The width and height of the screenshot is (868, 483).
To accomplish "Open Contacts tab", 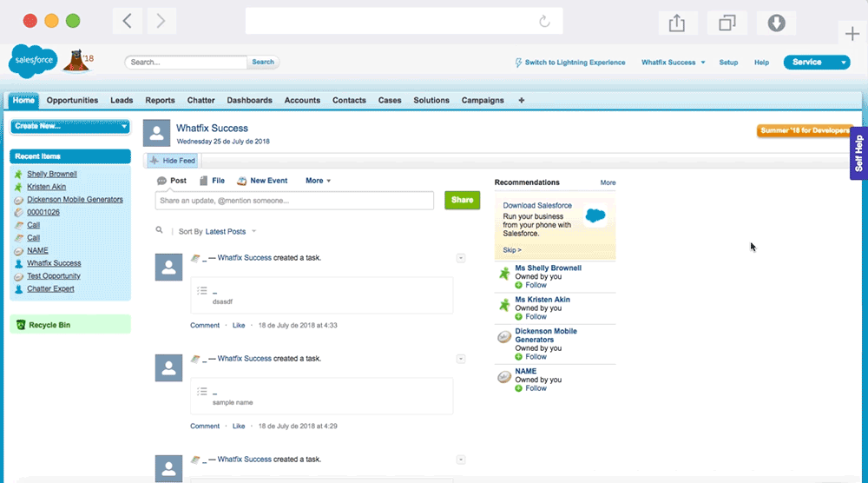I will click(x=349, y=100).
